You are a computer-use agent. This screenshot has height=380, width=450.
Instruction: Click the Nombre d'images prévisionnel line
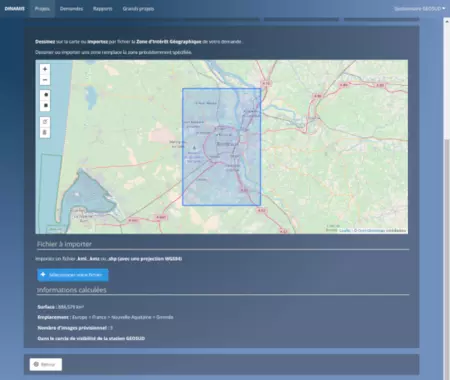click(x=75, y=328)
